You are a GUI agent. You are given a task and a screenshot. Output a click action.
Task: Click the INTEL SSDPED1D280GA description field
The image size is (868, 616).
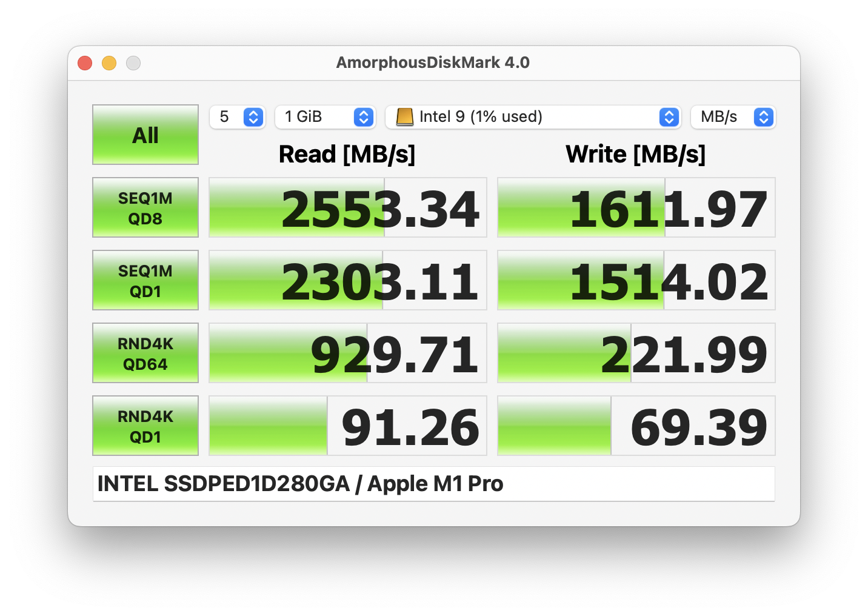pyautogui.click(x=434, y=484)
